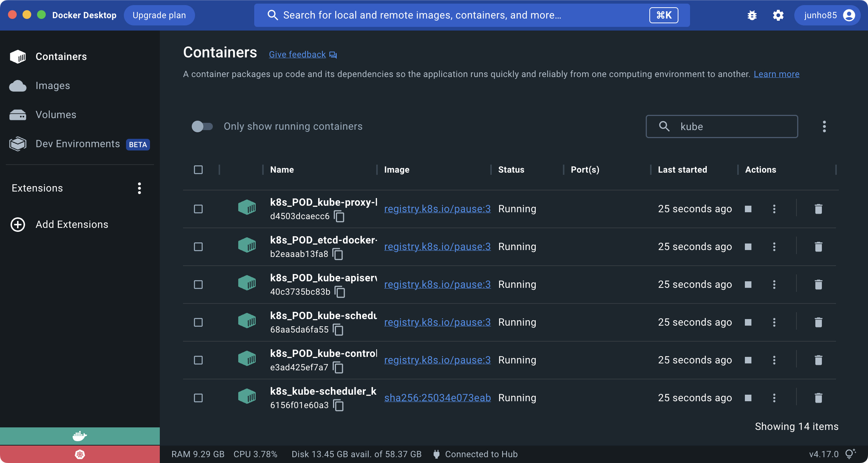Viewport: 868px width, 463px height.
Task: Open the settings gear icon
Action: coord(778,15)
